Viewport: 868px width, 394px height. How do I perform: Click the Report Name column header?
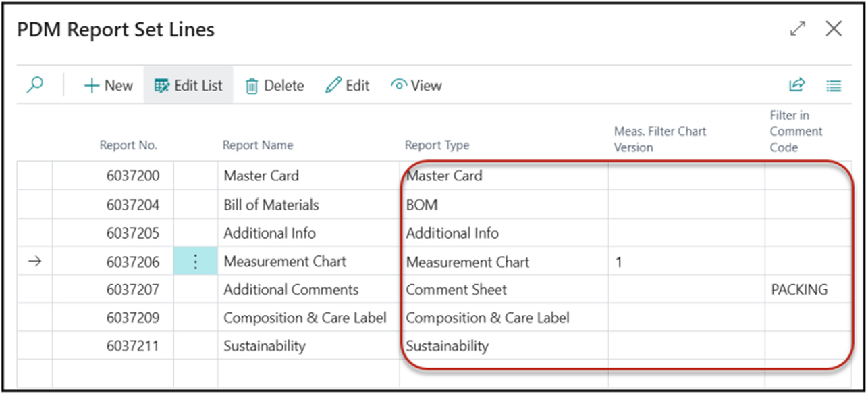pyautogui.click(x=258, y=145)
